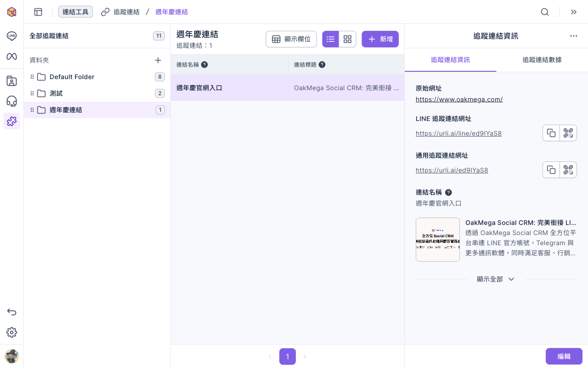588x368 pixels.
Task: Show QR code for general tracking link
Action: point(568,170)
